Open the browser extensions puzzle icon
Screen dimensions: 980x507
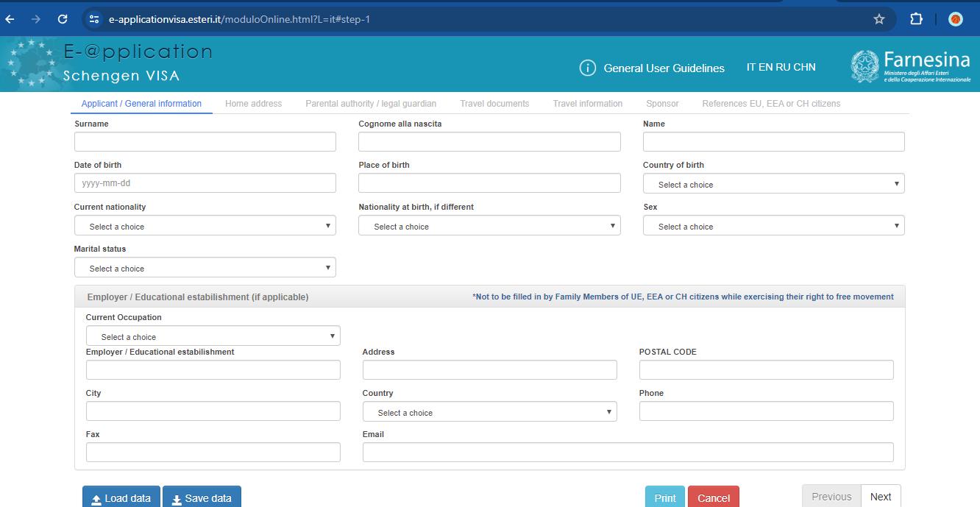pos(916,19)
